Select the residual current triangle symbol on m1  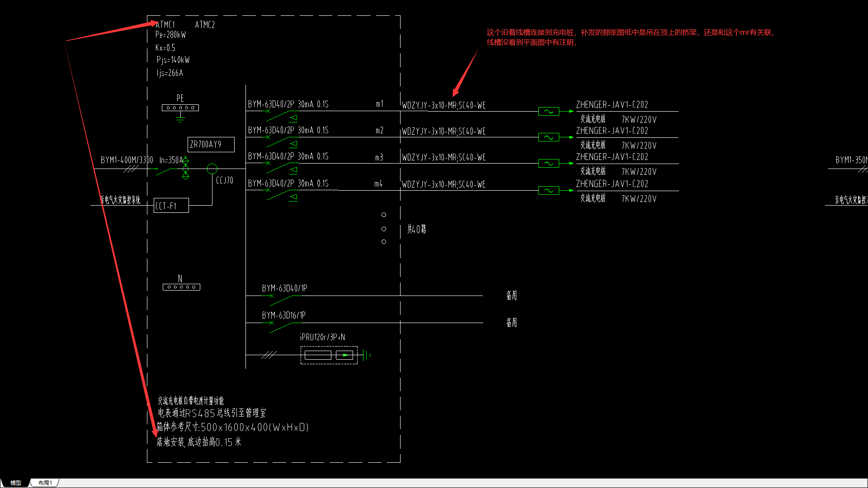pyautogui.click(x=294, y=118)
